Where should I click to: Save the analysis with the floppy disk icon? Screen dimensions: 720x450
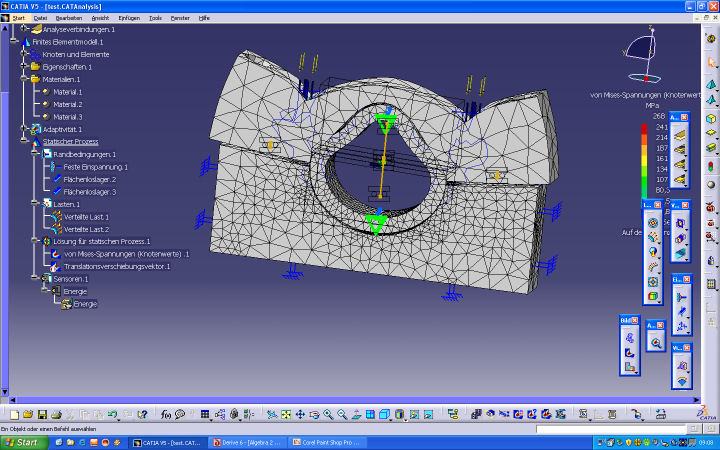point(42,415)
